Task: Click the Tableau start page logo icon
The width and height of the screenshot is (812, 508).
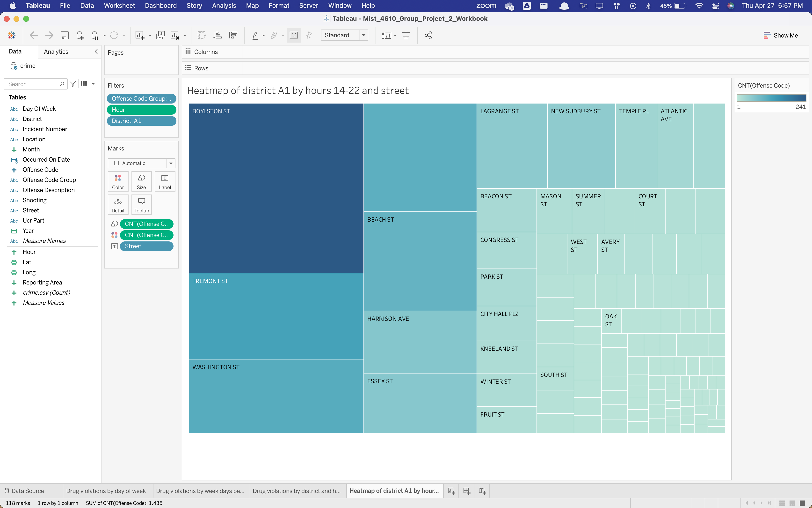Action: click(12, 35)
